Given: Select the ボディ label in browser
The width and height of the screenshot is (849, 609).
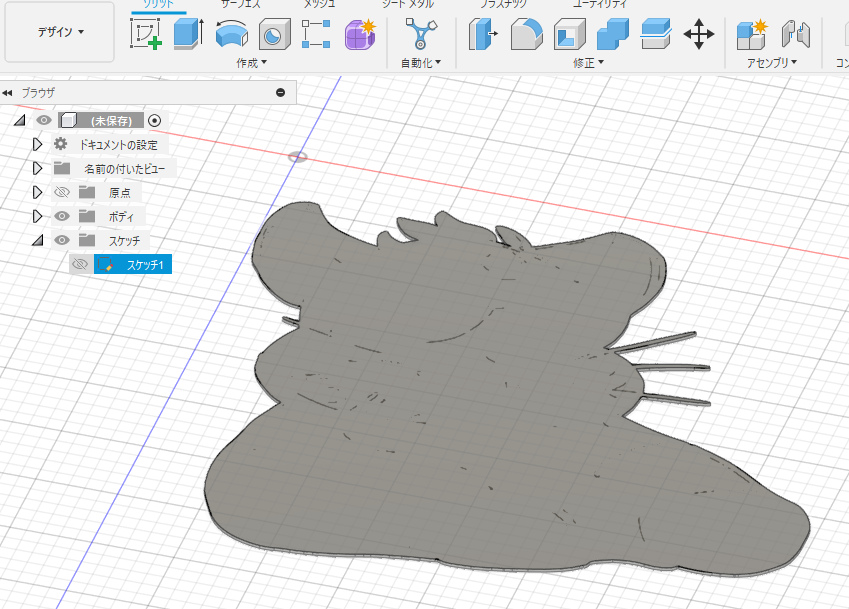Looking at the screenshot, I should (x=121, y=217).
